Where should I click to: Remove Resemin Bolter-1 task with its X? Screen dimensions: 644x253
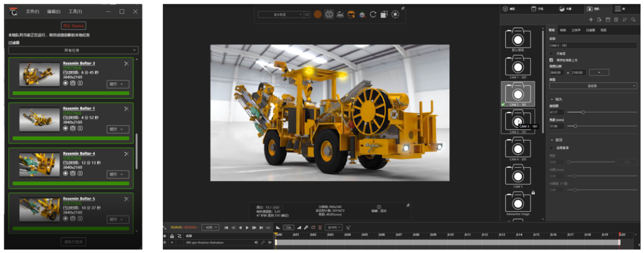pyautogui.click(x=126, y=109)
